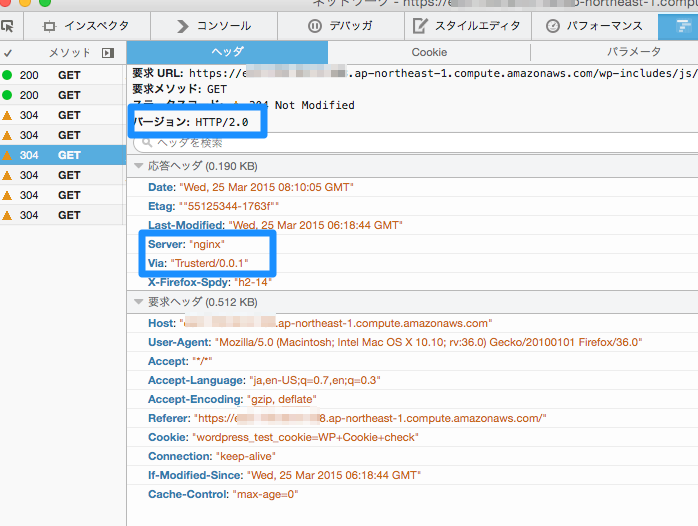Open the スタイルエディタ tab

coord(467,26)
